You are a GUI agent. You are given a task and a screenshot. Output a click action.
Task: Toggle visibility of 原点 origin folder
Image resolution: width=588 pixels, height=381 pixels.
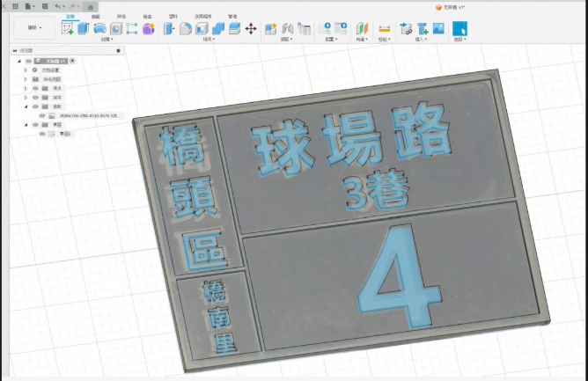point(35,88)
